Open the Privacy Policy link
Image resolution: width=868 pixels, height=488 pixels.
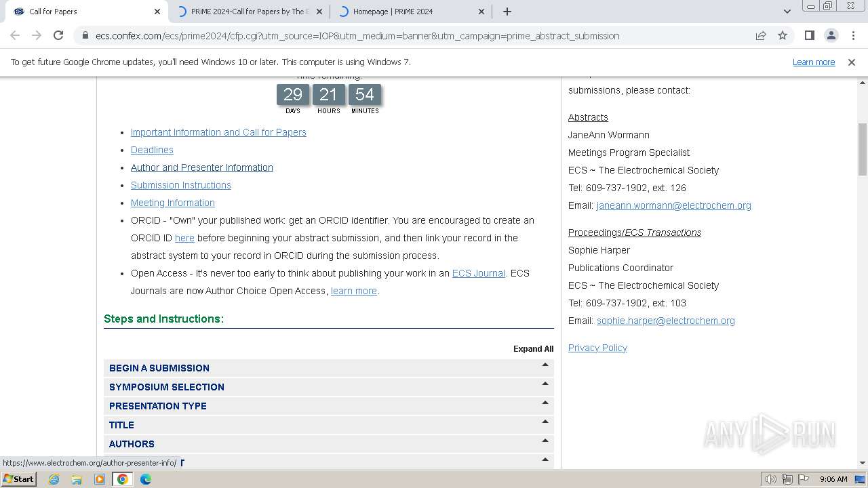(597, 348)
